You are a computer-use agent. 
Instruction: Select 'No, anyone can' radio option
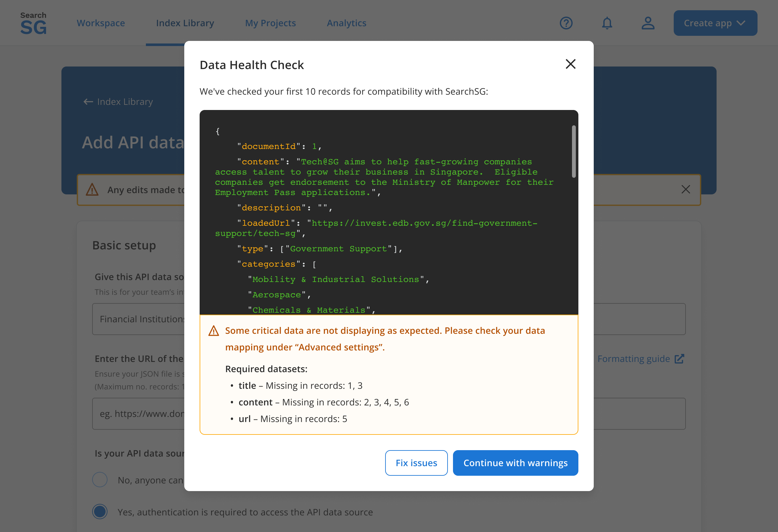(x=100, y=480)
